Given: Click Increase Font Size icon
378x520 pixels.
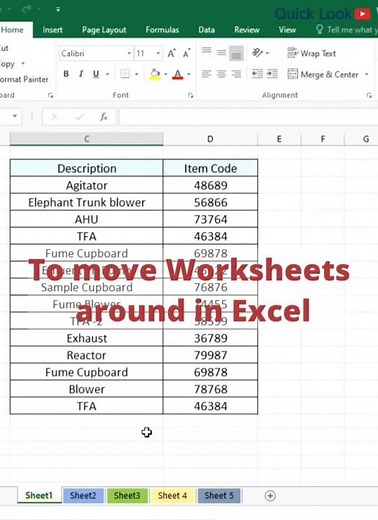Looking at the screenshot, I should (x=171, y=53).
